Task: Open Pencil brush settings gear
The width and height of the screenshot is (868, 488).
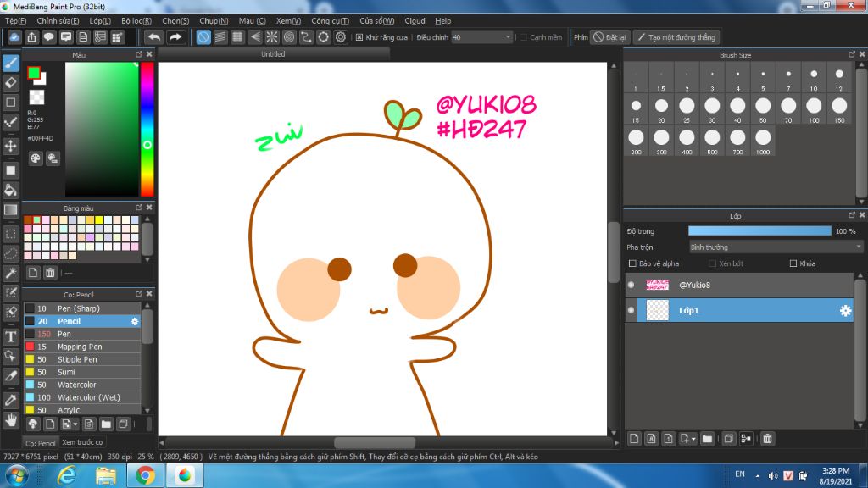Action: point(134,321)
